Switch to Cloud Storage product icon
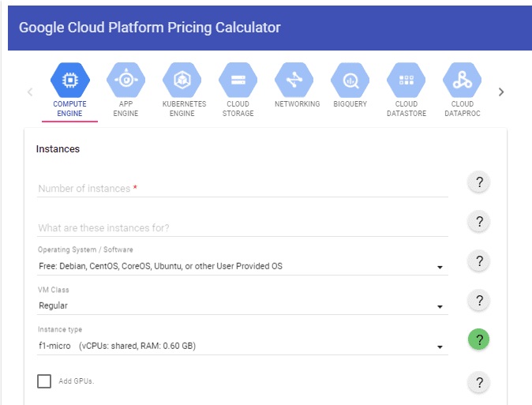 pos(238,80)
